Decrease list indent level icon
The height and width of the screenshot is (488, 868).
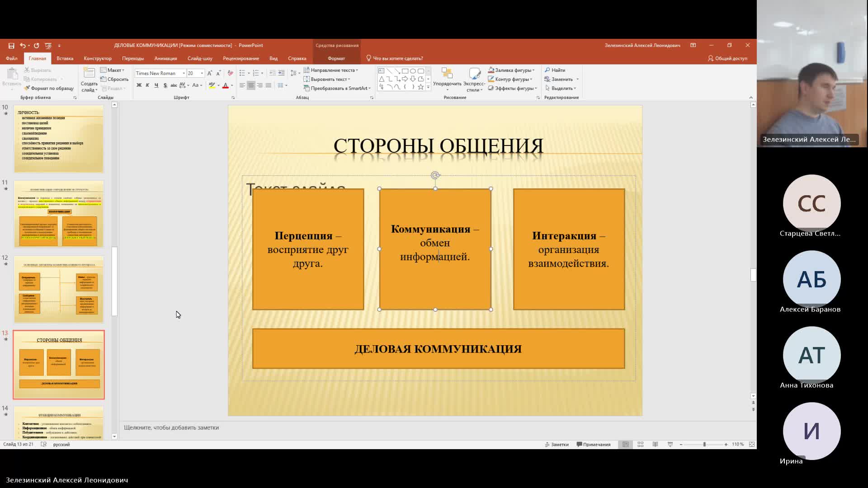(272, 73)
